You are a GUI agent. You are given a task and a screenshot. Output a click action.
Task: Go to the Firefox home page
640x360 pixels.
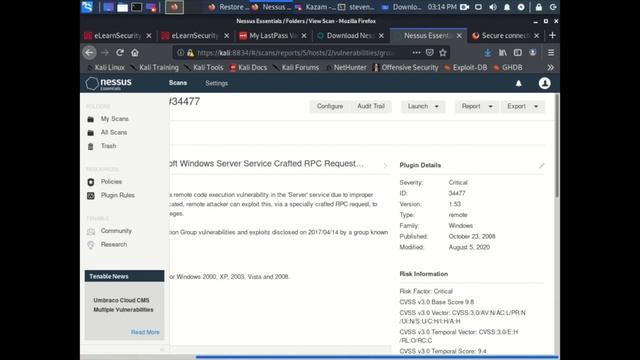135,53
